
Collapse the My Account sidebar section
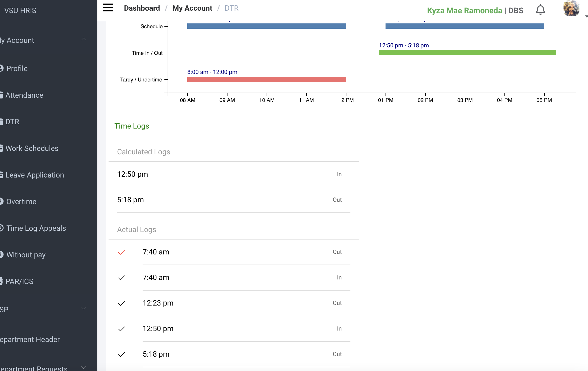[x=83, y=39]
